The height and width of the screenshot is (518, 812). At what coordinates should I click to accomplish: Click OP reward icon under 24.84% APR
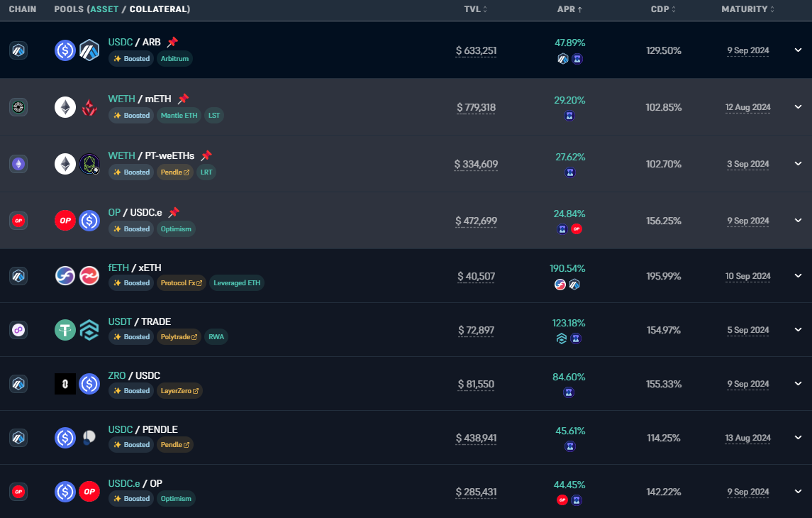(577, 229)
